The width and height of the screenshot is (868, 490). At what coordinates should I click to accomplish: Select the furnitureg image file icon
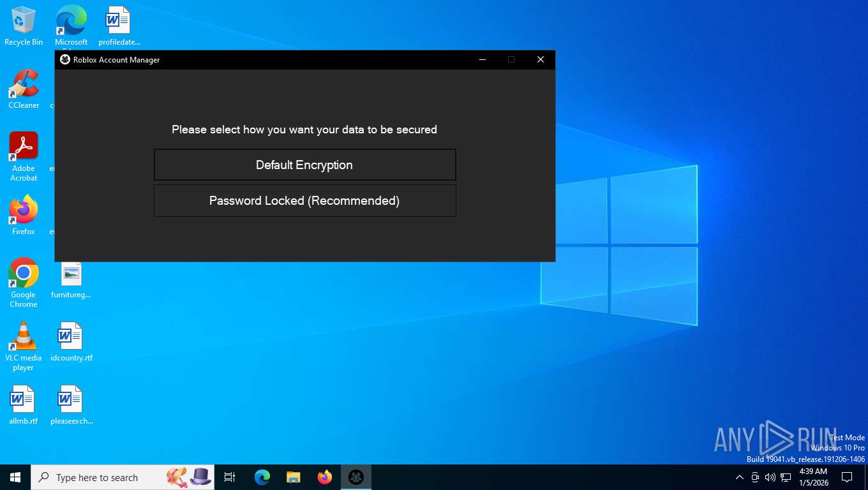pyautogui.click(x=71, y=279)
